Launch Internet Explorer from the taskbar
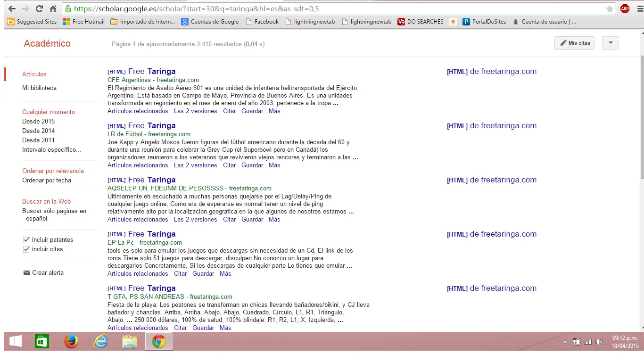Image resolution: width=644 pixels, height=362 pixels. (100, 341)
